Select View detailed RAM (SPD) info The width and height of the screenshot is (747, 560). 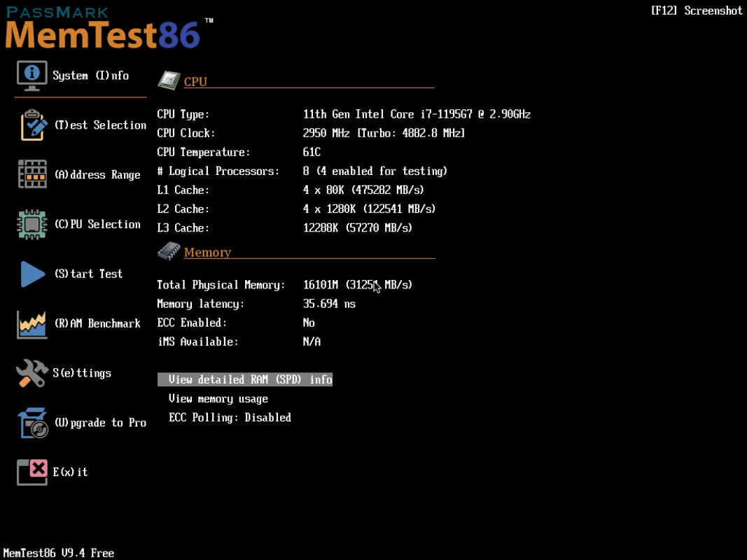(x=245, y=379)
